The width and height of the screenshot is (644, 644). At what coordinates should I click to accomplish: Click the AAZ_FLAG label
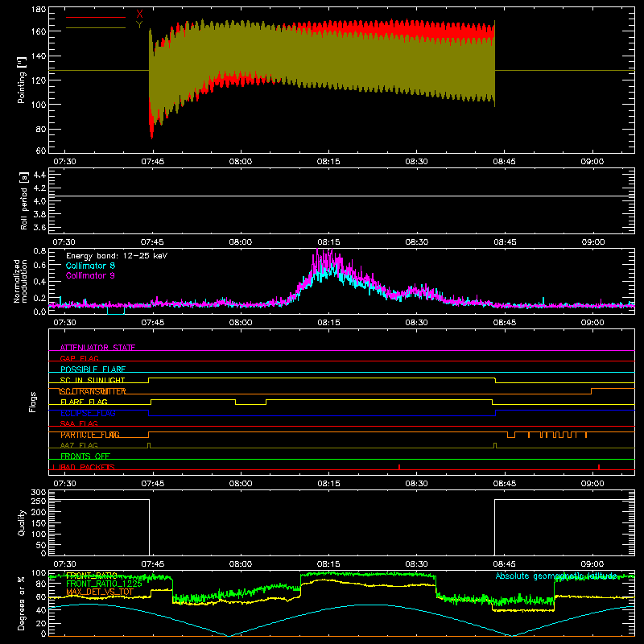tap(79, 445)
